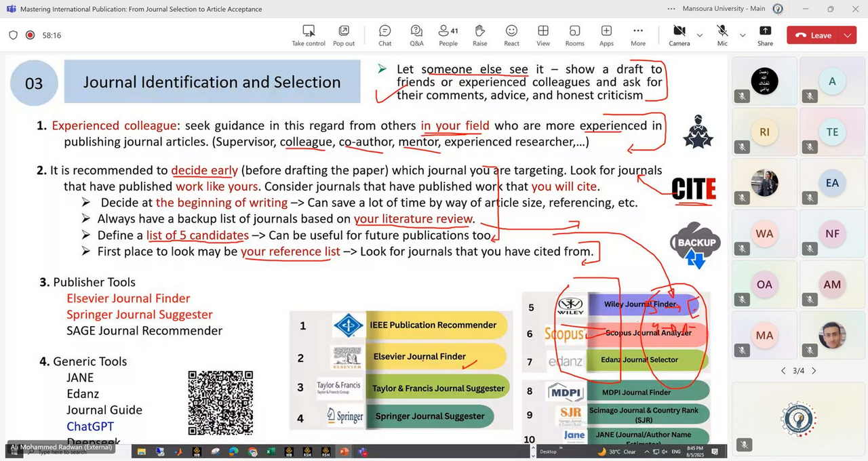
Task: Click the weather 38°C Clear widget
Action: click(x=616, y=452)
